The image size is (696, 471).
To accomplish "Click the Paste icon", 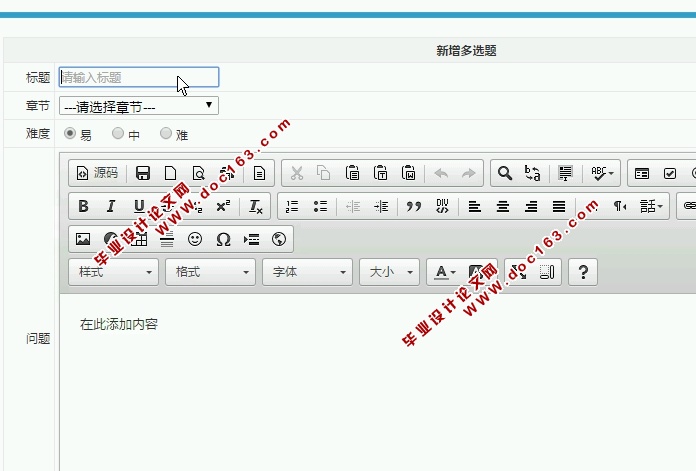I will tap(352, 173).
